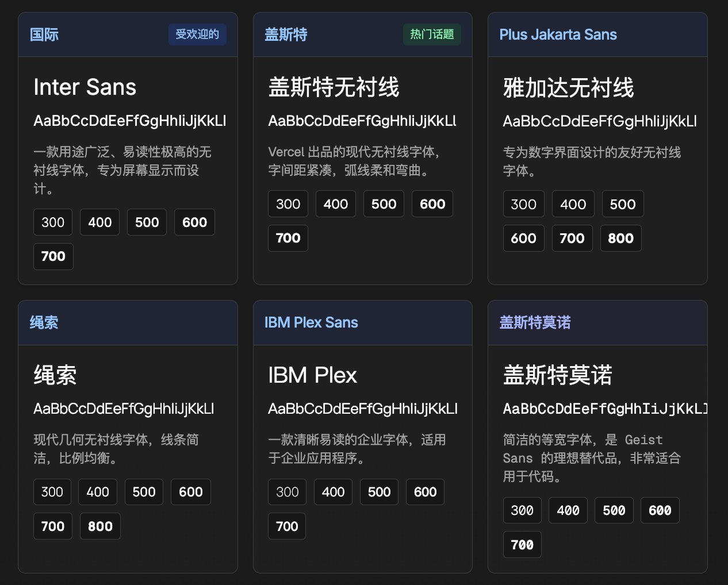Choose weight 700 in the 盖斯特无衬线 card
This screenshot has width=728, height=585.
(x=288, y=238)
